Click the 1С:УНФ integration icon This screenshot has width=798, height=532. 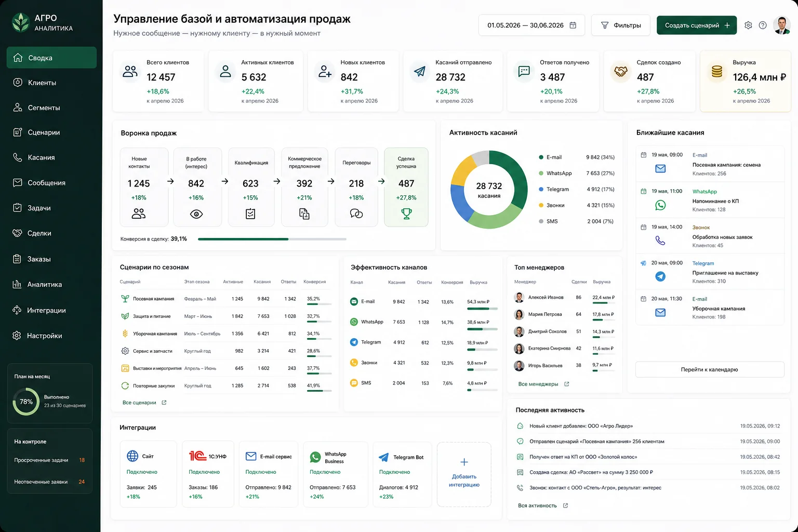(x=198, y=456)
